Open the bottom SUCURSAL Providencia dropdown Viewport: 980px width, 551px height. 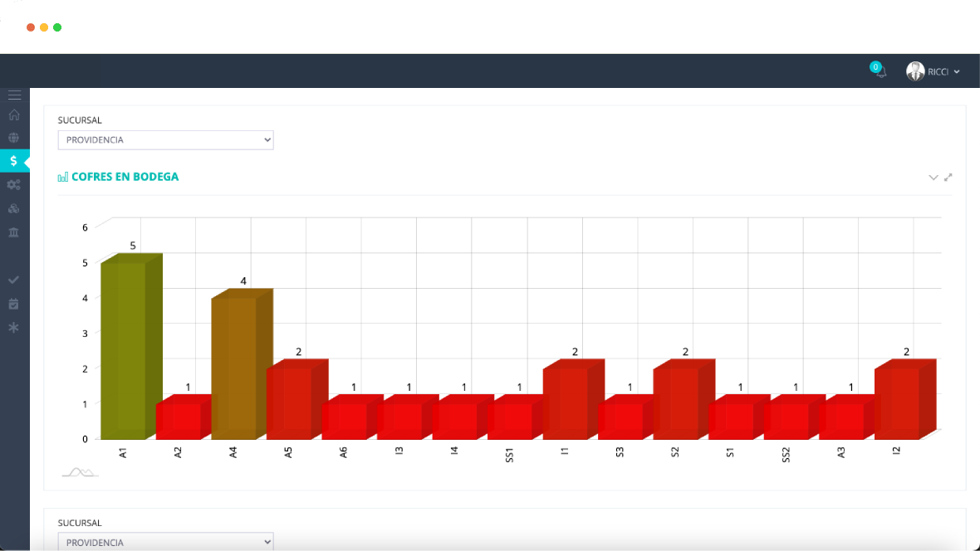click(165, 542)
